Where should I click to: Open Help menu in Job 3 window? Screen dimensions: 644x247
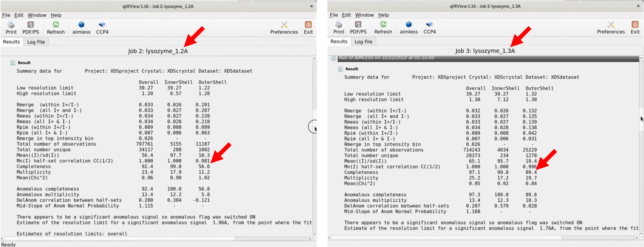pyautogui.click(x=383, y=15)
